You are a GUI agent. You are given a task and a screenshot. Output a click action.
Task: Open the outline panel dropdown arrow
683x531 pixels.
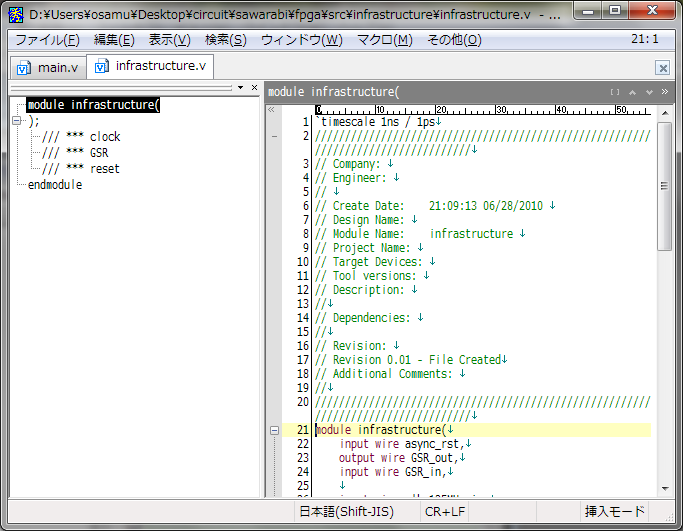[242, 88]
